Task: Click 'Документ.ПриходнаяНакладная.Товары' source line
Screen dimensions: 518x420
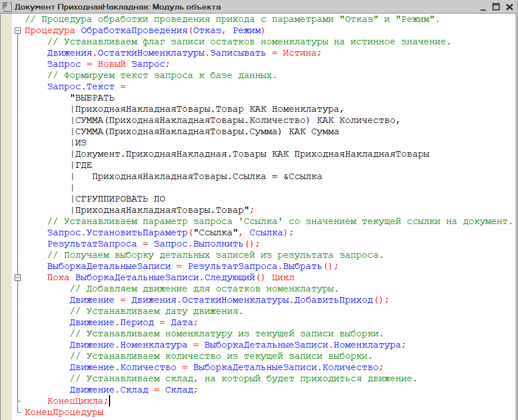Action: tap(251, 154)
